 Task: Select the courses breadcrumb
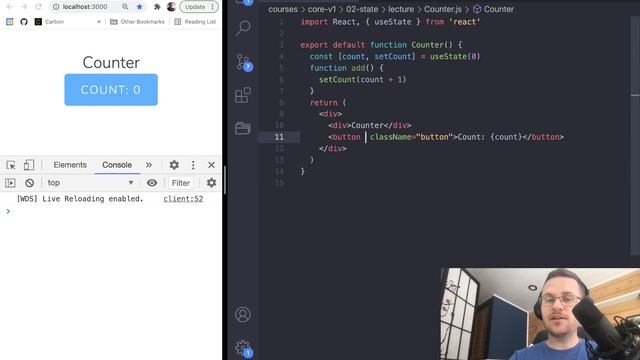[283, 9]
